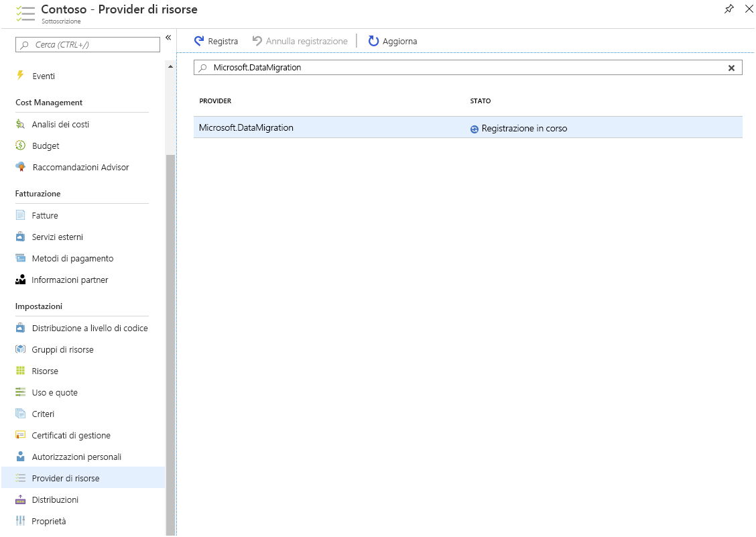The image size is (756, 537).
Task: Click the Sottoscrizione subtitle under Contoso
Action: point(61,21)
